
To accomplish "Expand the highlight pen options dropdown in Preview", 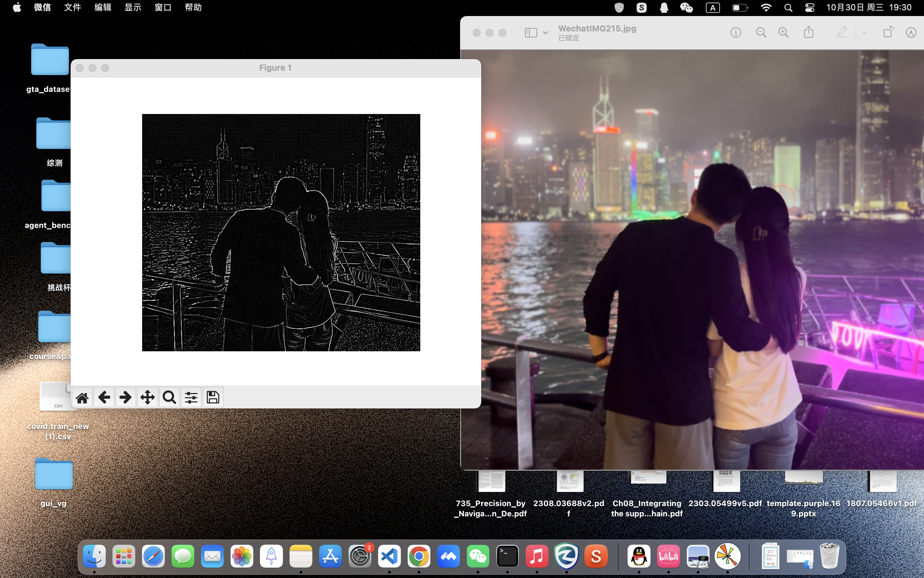I will click(864, 33).
